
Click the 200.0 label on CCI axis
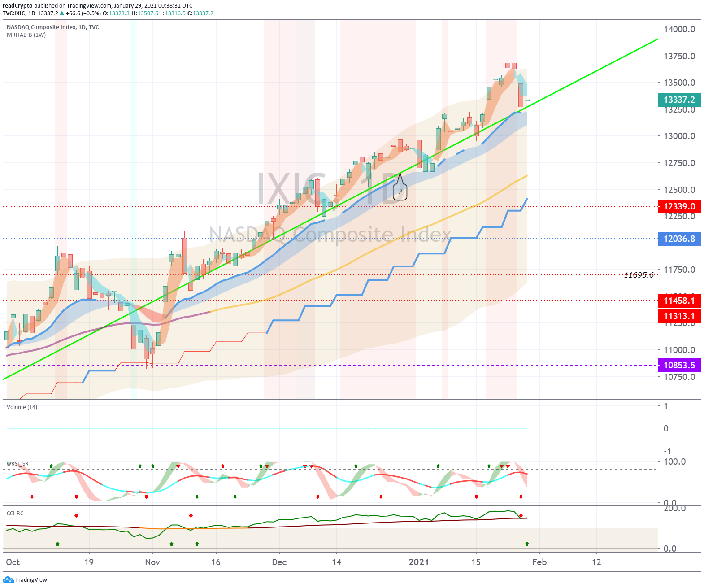click(674, 508)
